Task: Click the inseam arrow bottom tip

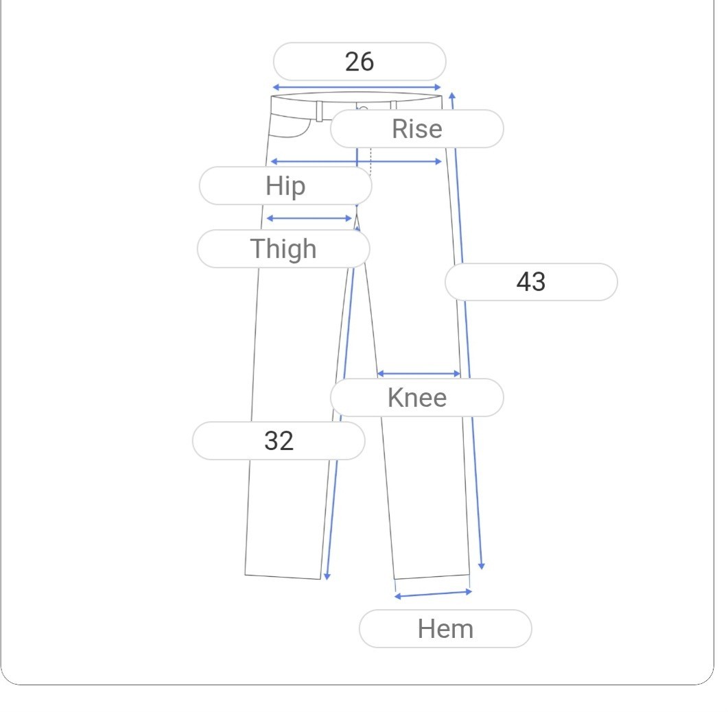Action: click(x=327, y=576)
